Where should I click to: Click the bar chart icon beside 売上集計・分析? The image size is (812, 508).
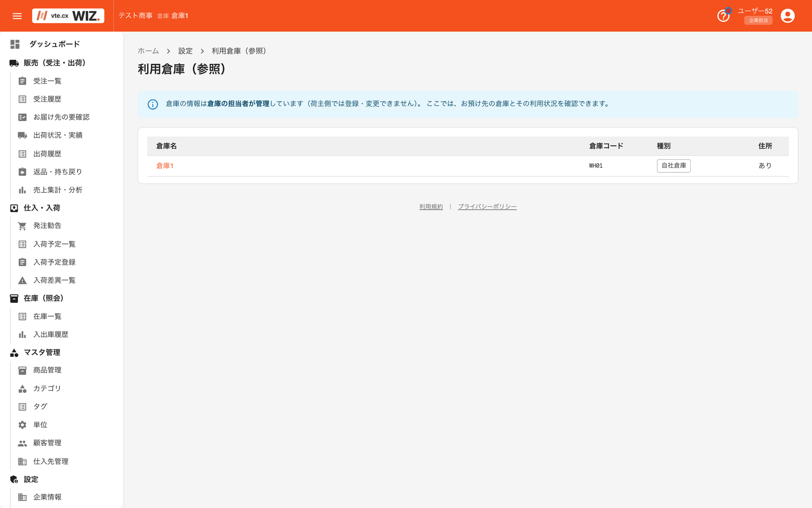coord(22,190)
